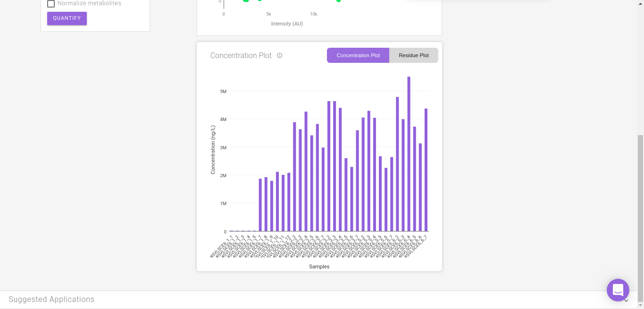Click the Concentration Plot heading text

click(241, 56)
